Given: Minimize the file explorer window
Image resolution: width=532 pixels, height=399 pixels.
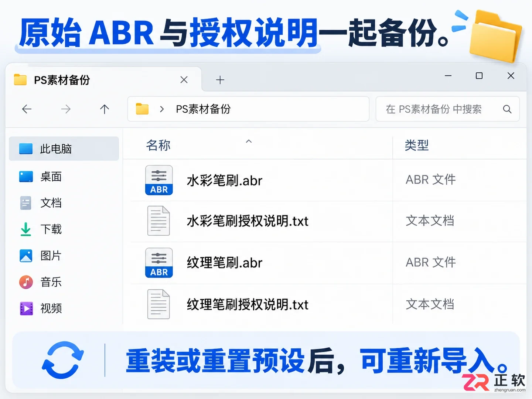Looking at the screenshot, I should 448,76.
